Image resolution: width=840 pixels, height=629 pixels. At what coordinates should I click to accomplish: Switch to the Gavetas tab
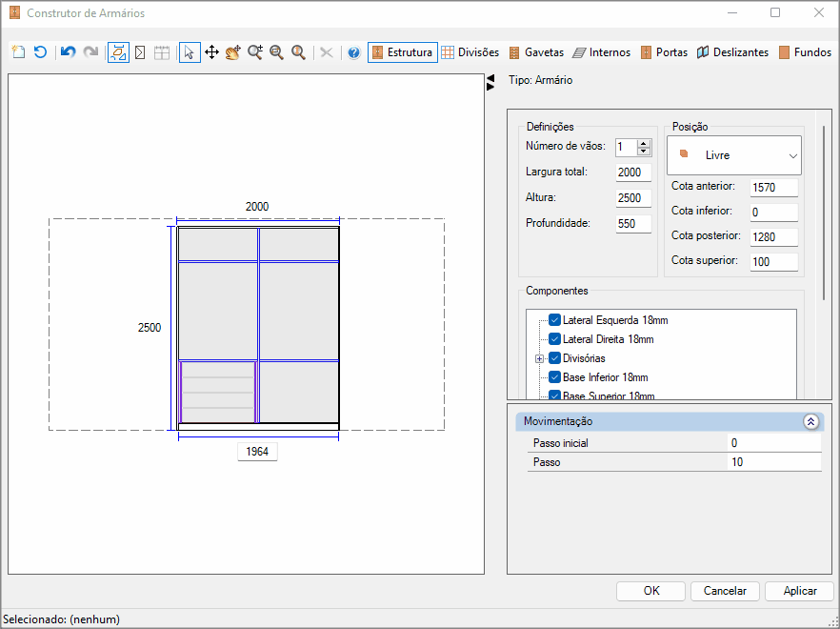pyautogui.click(x=536, y=52)
